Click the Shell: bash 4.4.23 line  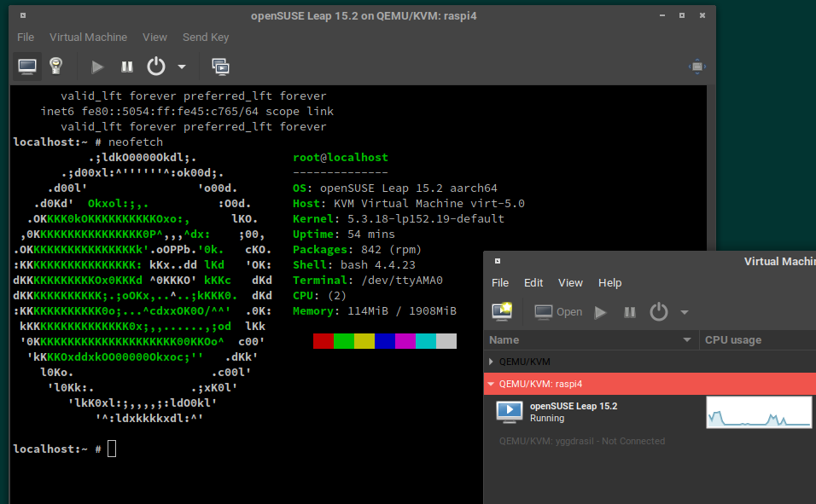coord(354,264)
